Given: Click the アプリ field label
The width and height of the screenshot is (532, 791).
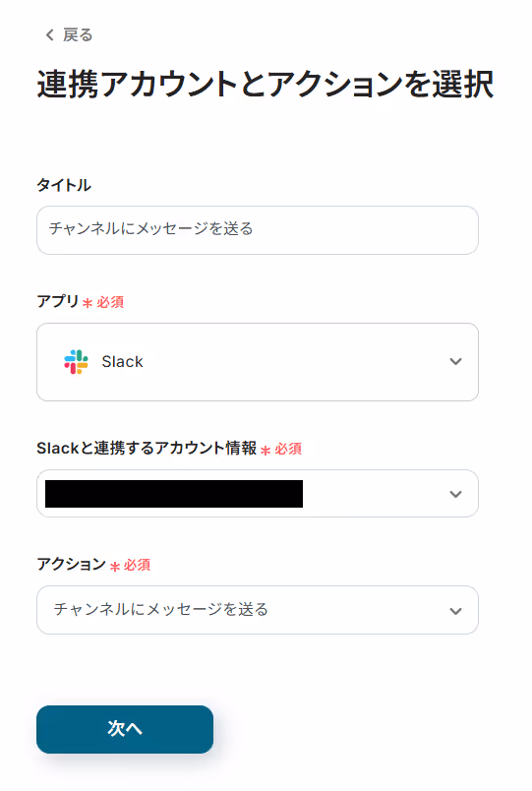Looking at the screenshot, I should click(57, 301).
